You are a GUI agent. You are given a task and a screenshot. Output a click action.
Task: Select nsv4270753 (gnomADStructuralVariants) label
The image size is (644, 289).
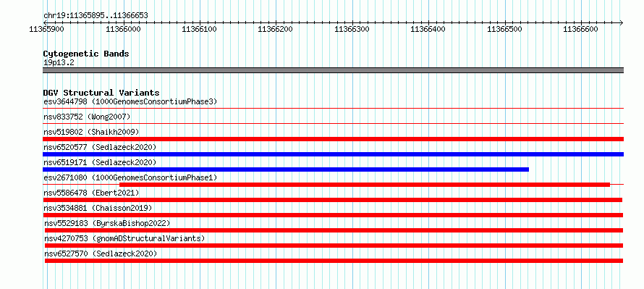(124, 238)
